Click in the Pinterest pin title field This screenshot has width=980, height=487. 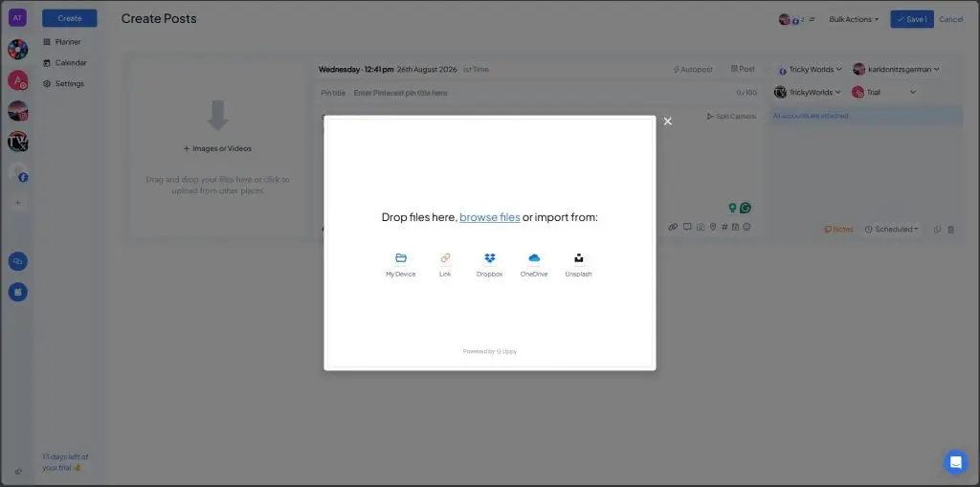(538, 93)
